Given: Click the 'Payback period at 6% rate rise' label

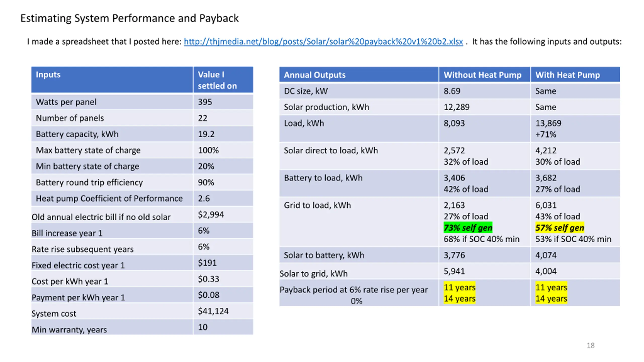Looking at the screenshot, I should coord(353,290).
